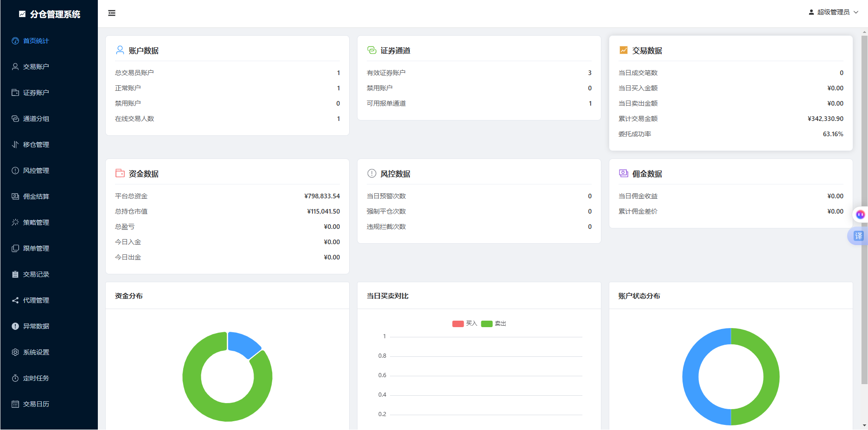The height and width of the screenshot is (430, 868).
Task: Click the 策略管理 icon in sidebar
Action: point(15,222)
